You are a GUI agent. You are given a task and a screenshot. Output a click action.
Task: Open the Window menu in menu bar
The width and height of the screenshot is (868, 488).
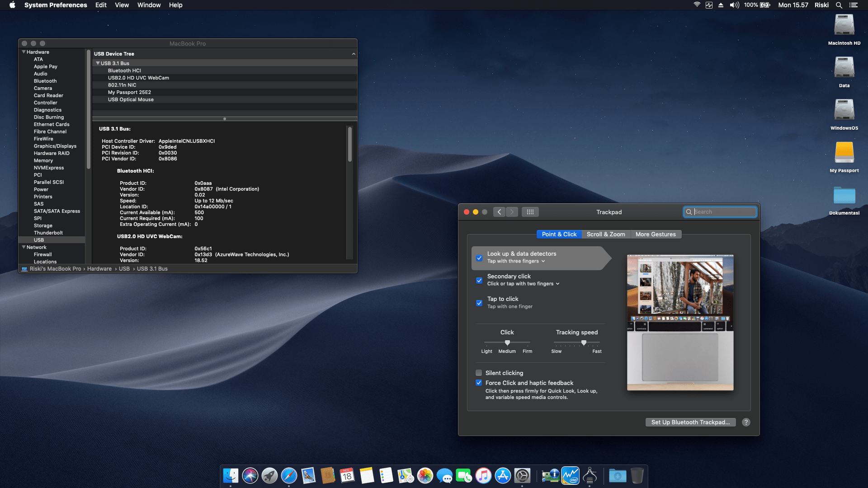(x=149, y=5)
